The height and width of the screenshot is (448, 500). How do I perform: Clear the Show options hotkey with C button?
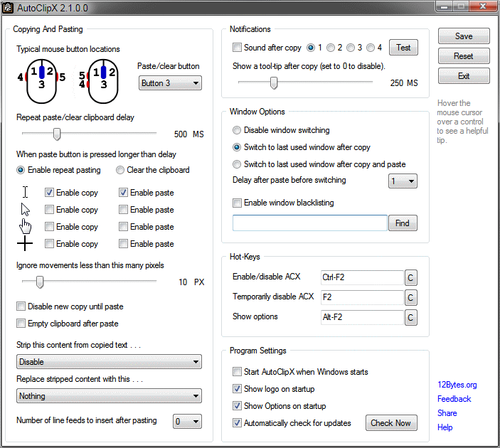pyautogui.click(x=410, y=318)
